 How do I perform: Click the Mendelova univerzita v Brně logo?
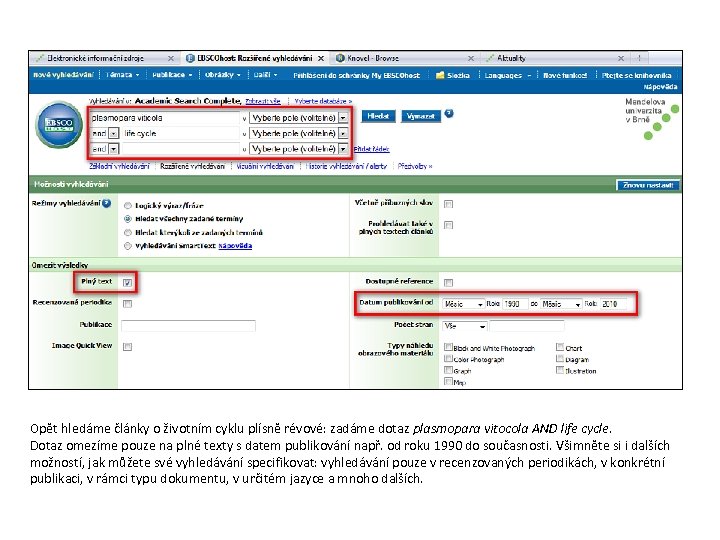pyautogui.click(x=651, y=118)
